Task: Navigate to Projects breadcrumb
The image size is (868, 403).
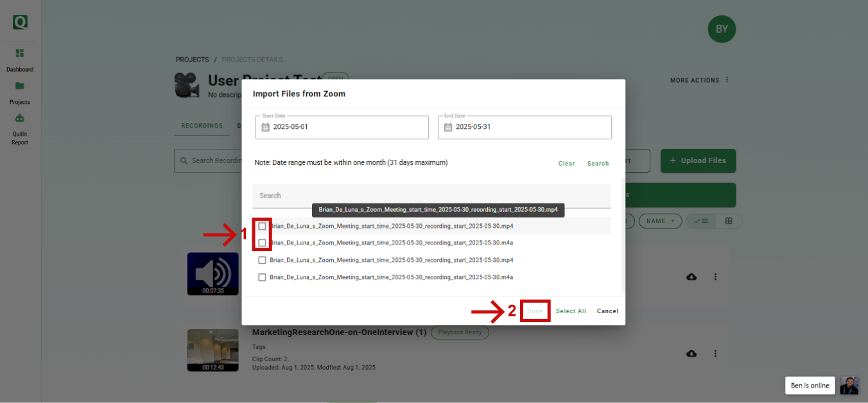Action: pos(192,60)
